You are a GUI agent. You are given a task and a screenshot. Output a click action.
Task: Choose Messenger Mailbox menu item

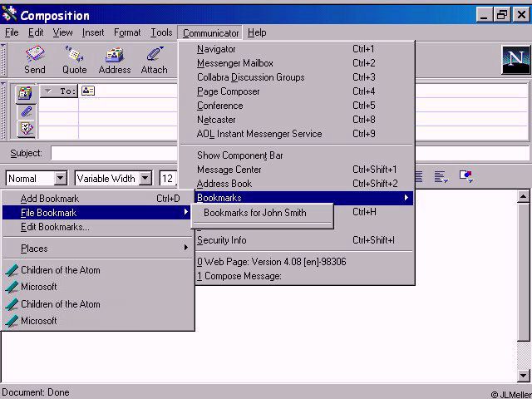297,63
